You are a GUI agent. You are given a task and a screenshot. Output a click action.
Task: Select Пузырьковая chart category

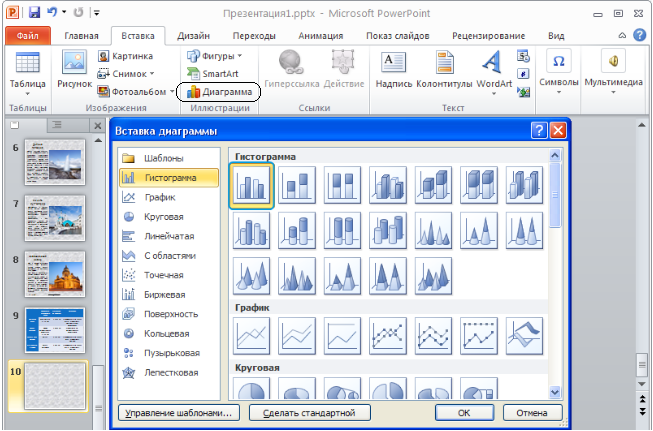(x=169, y=353)
